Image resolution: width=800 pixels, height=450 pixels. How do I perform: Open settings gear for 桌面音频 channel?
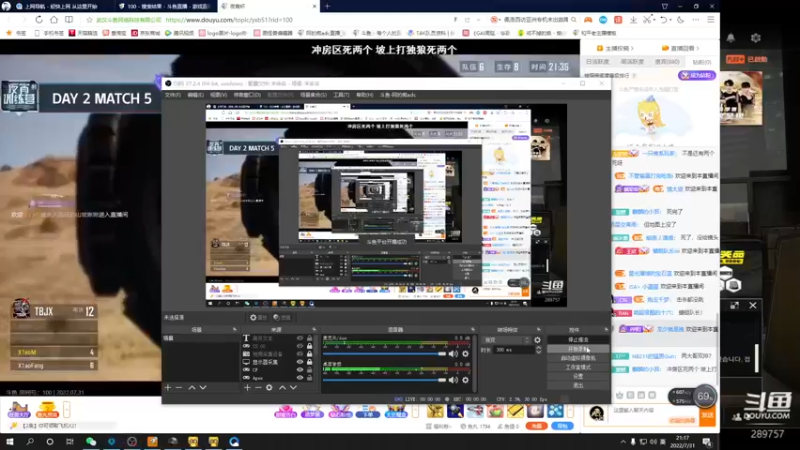pos(465,380)
